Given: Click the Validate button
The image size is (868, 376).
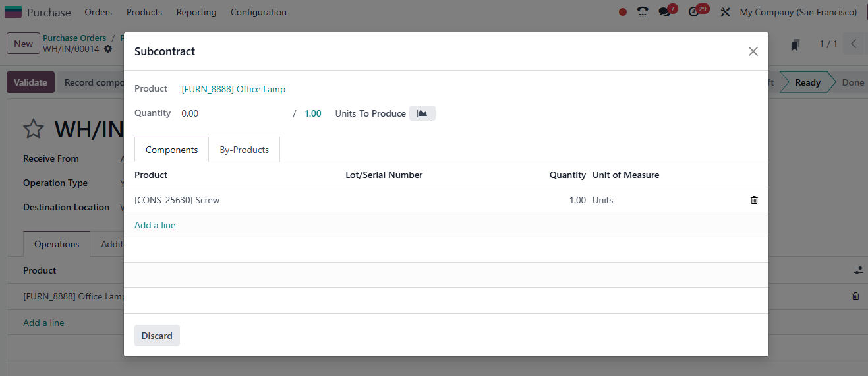Looking at the screenshot, I should click(30, 82).
